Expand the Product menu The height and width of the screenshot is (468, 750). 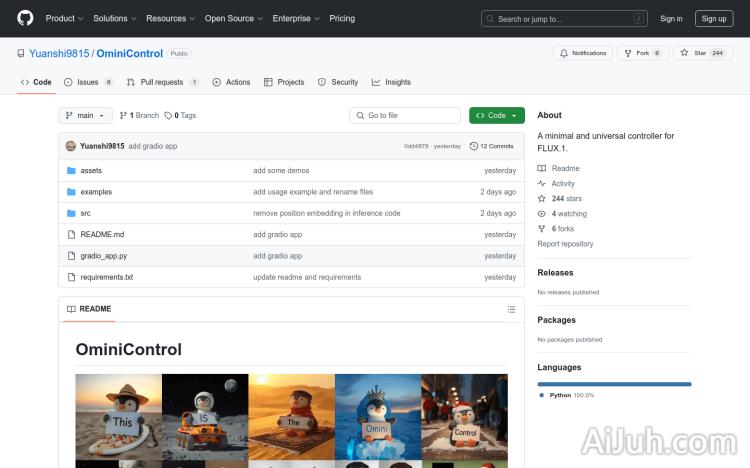[64, 18]
